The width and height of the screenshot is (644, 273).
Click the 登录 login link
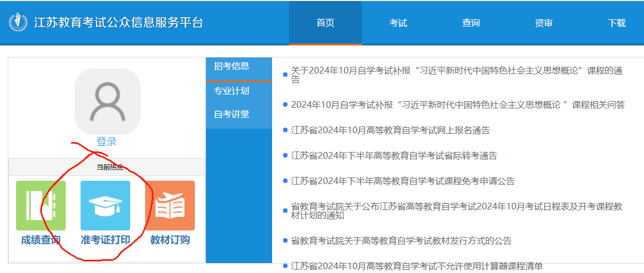click(107, 142)
